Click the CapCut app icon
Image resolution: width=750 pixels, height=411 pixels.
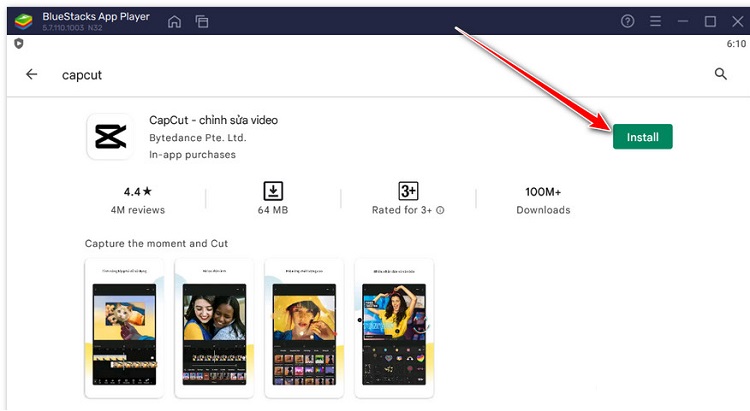(110, 136)
